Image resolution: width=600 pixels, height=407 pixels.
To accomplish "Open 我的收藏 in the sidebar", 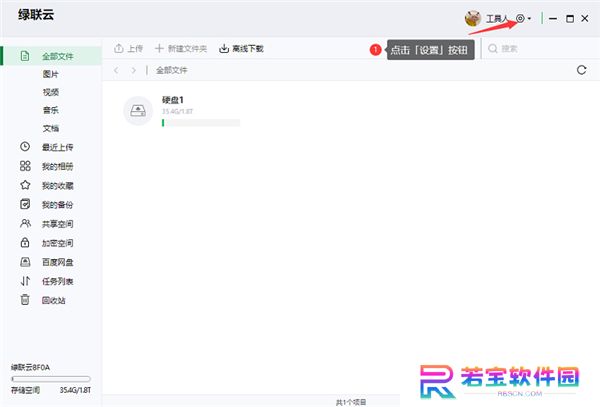I will click(x=57, y=186).
